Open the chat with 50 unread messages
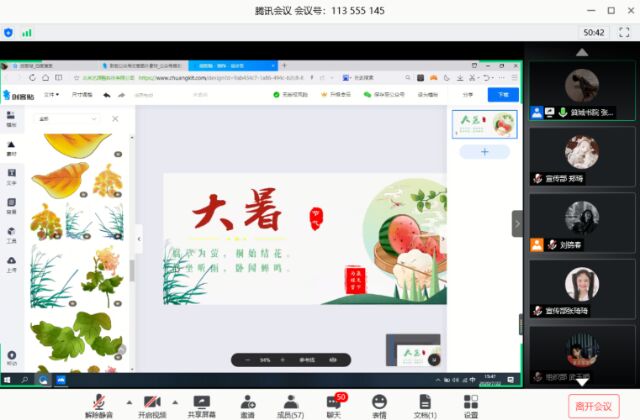 click(x=334, y=406)
